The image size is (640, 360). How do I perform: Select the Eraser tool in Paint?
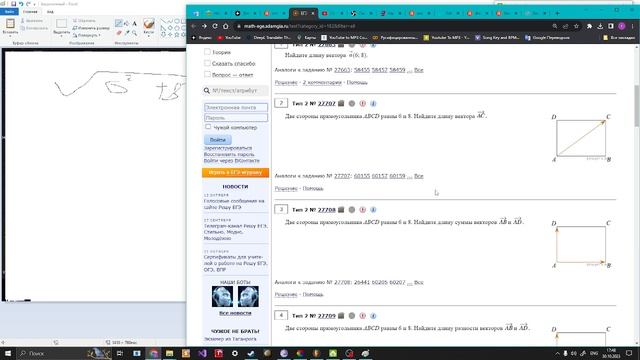[x=118, y=33]
